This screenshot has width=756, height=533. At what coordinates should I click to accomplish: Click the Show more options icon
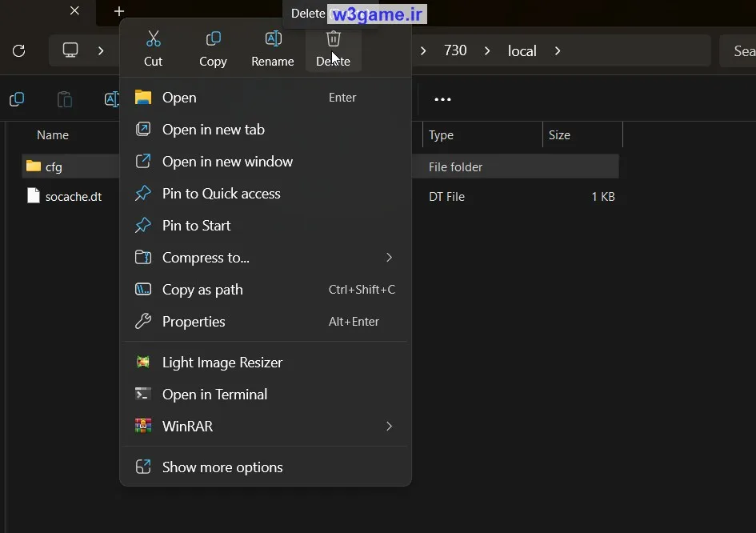point(143,467)
